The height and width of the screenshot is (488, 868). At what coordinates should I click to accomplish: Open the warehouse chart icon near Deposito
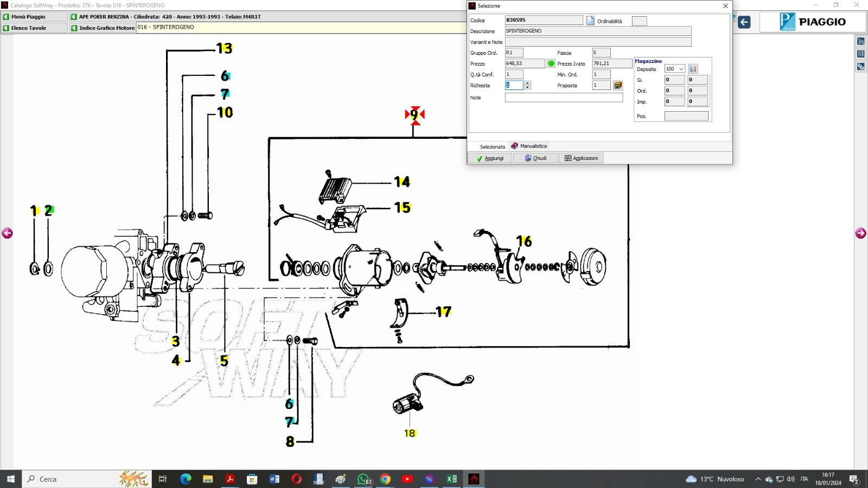693,69
